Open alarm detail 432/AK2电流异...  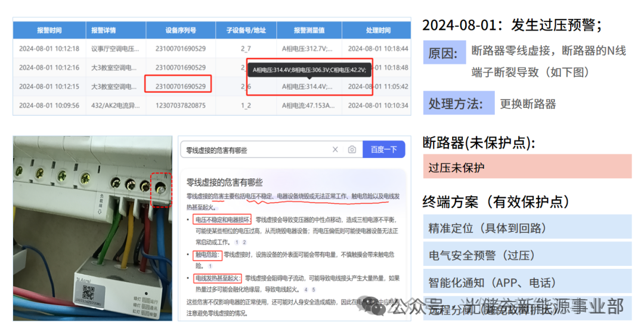[116, 106]
